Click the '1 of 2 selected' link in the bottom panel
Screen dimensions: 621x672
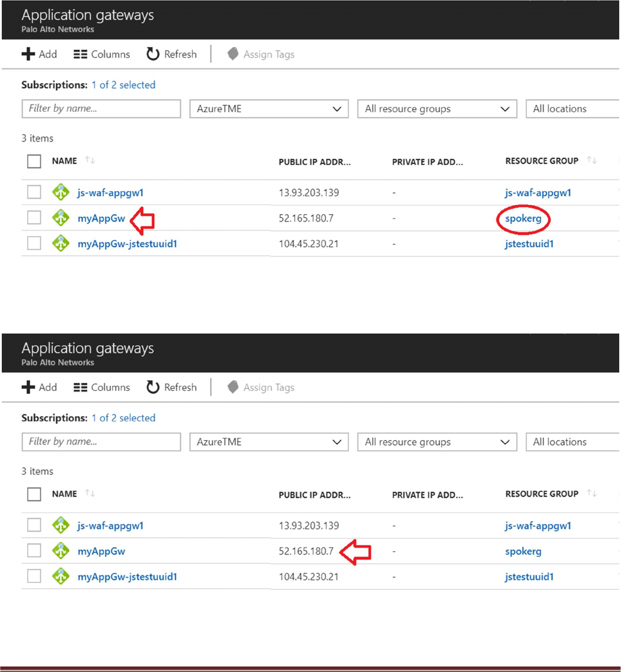[x=123, y=418]
